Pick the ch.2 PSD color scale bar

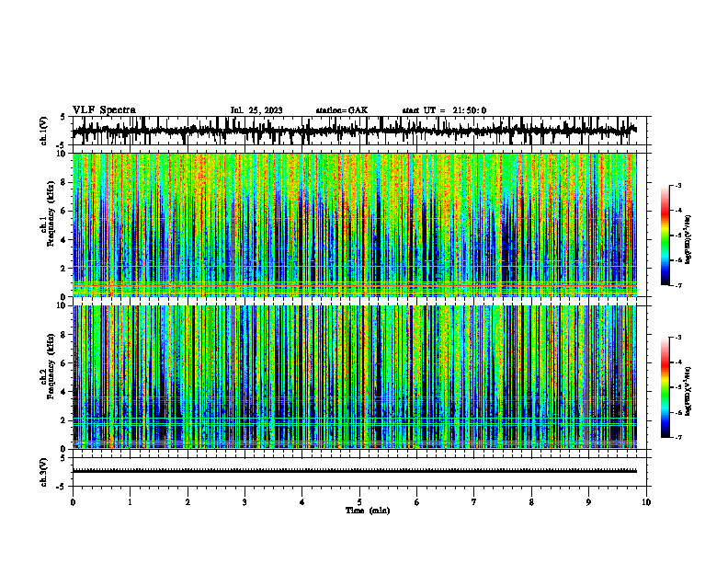[x=665, y=387]
